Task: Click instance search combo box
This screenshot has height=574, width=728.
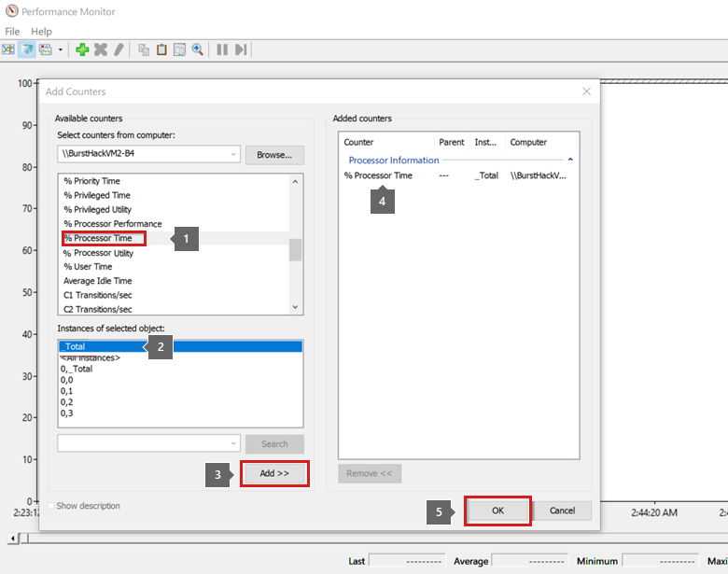Action: click(148, 443)
